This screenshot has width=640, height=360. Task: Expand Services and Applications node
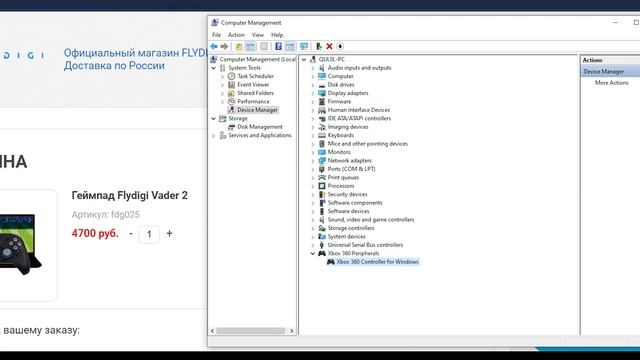[214, 136]
